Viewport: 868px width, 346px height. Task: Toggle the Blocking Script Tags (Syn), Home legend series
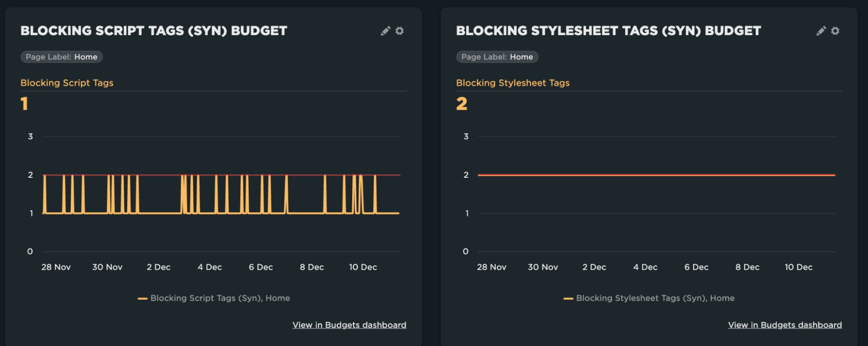(220, 298)
